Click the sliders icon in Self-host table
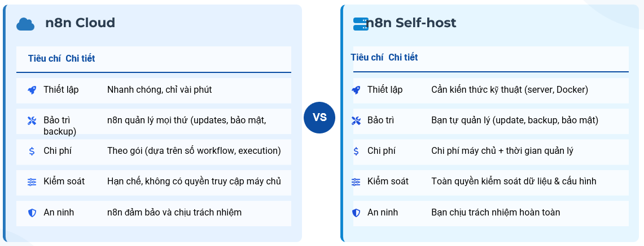Screen dimensions: 644x246 (x=356, y=182)
